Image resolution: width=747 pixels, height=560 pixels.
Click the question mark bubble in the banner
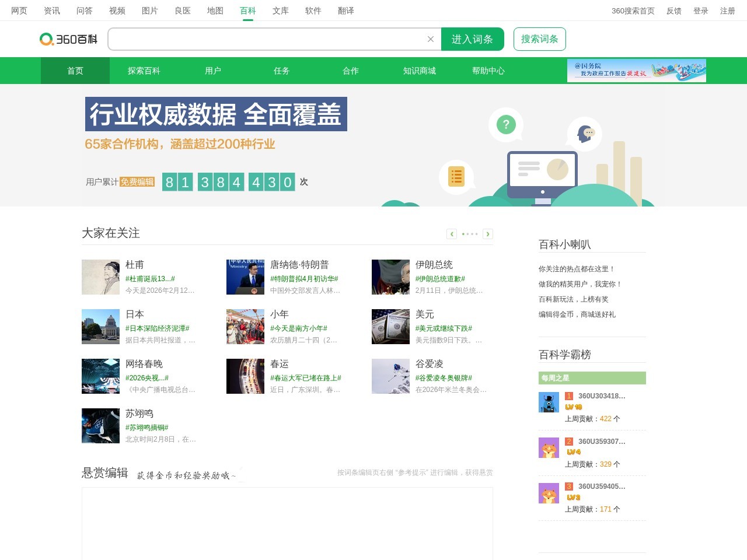(x=505, y=124)
